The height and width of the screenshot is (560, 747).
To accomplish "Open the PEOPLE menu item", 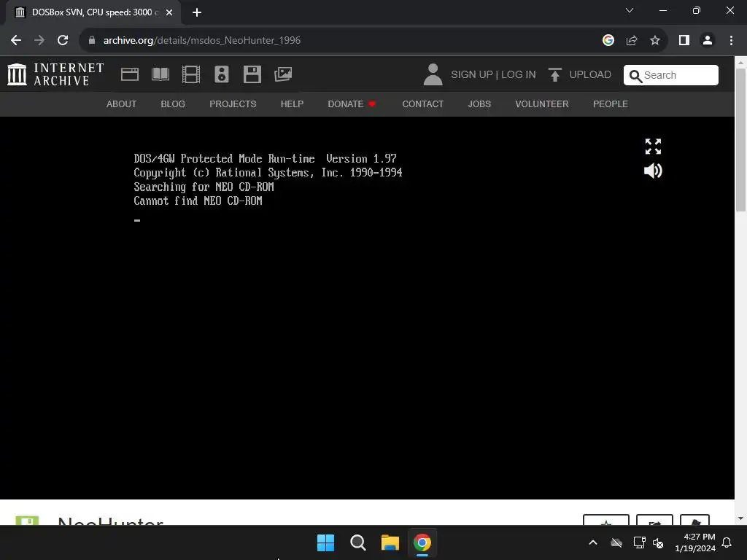I will (611, 104).
